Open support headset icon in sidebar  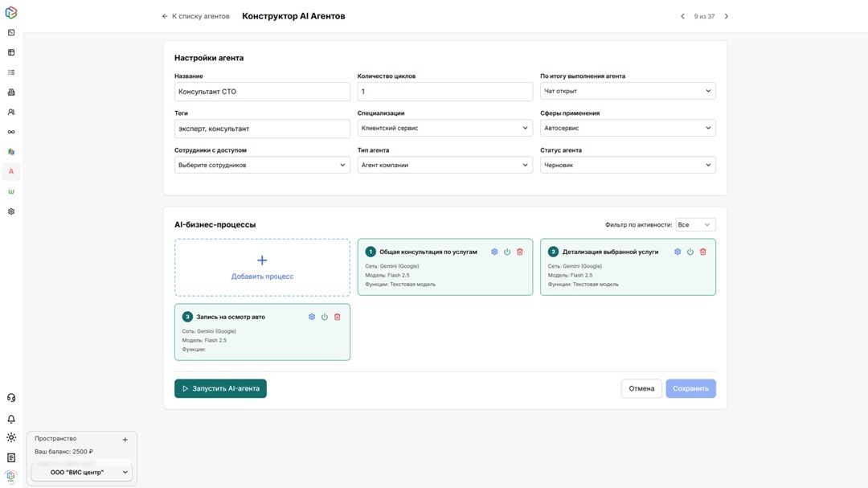(x=11, y=398)
